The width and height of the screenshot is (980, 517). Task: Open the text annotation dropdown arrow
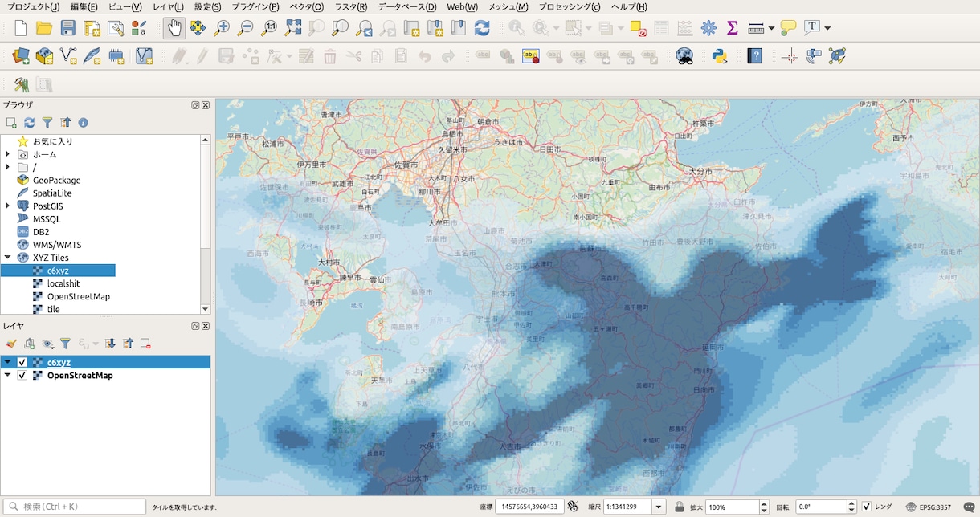tap(827, 28)
